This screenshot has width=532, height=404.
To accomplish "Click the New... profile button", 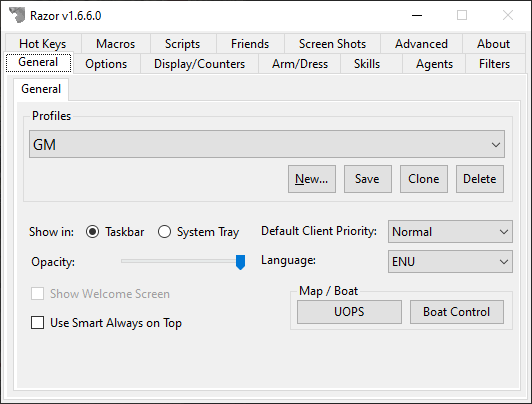I will pos(312,179).
